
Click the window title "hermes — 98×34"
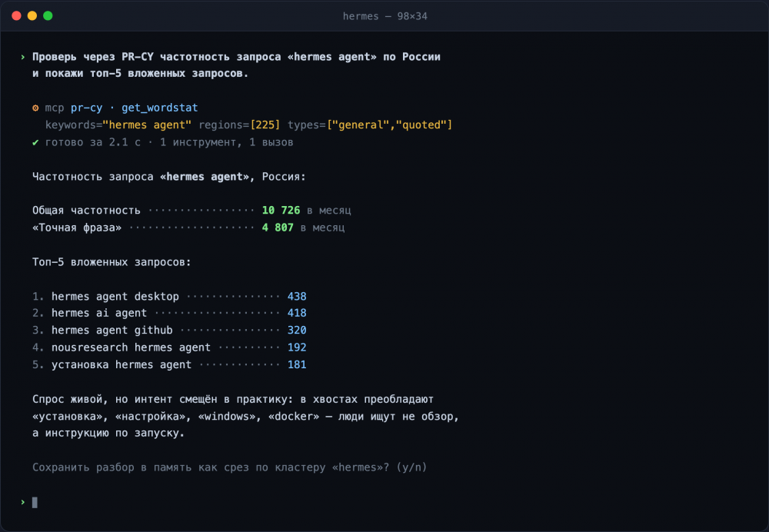coord(385,16)
